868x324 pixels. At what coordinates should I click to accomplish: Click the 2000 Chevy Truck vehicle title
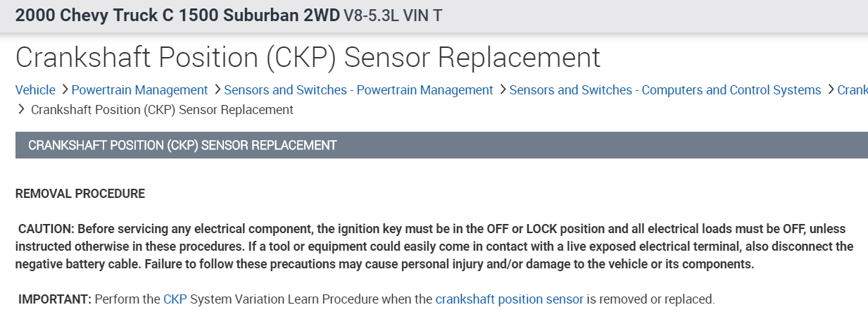177,15
